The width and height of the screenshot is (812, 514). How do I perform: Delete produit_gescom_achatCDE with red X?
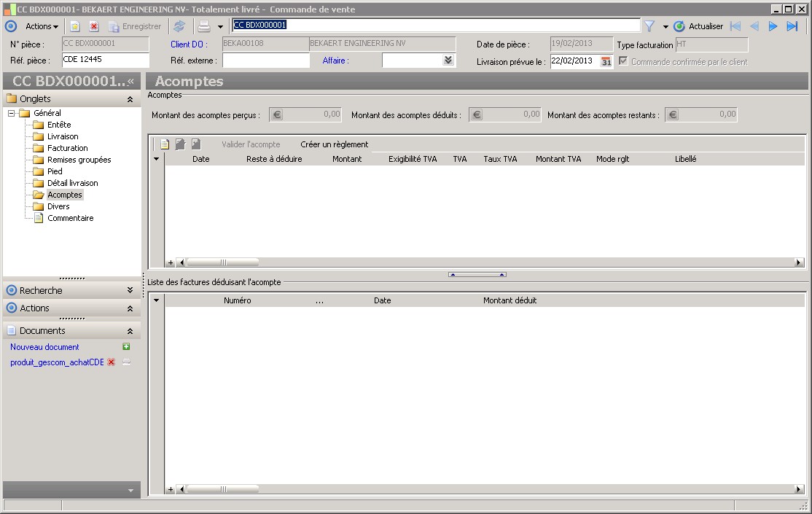click(x=111, y=362)
